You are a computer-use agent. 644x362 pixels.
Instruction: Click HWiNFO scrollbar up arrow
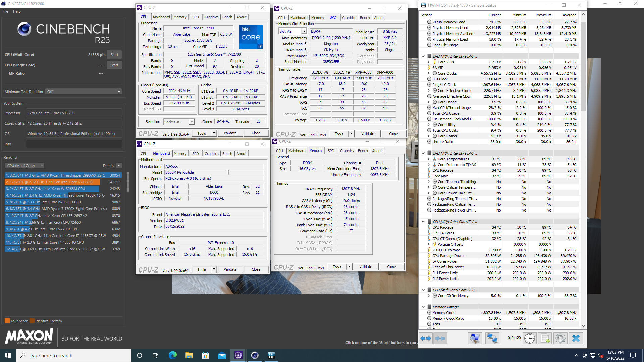(583, 14)
